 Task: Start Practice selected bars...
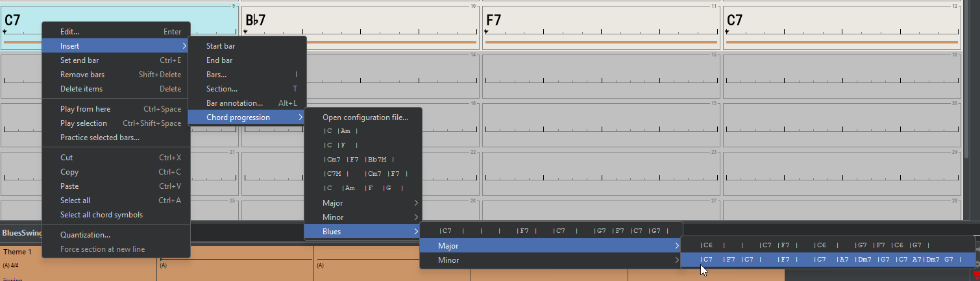point(99,138)
